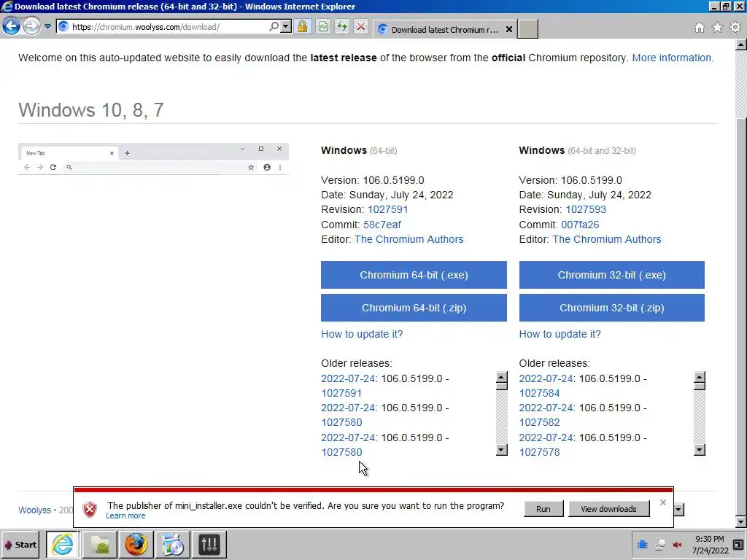Open Learn more link in warning bar
747x560 pixels.
[x=125, y=516]
